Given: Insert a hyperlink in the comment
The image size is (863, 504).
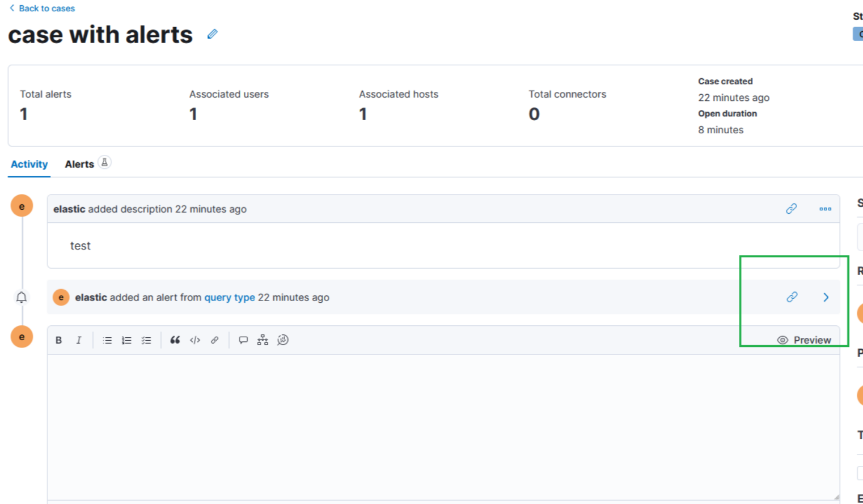Looking at the screenshot, I should (215, 340).
